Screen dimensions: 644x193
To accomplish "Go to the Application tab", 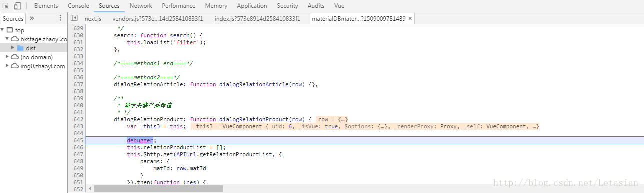I will pos(252,6).
